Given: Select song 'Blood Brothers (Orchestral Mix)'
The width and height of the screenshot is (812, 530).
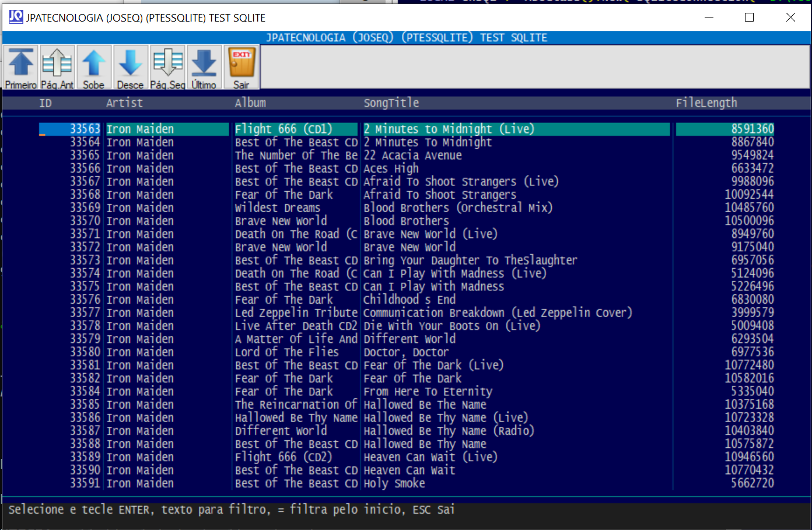Looking at the screenshot, I should (x=458, y=208).
